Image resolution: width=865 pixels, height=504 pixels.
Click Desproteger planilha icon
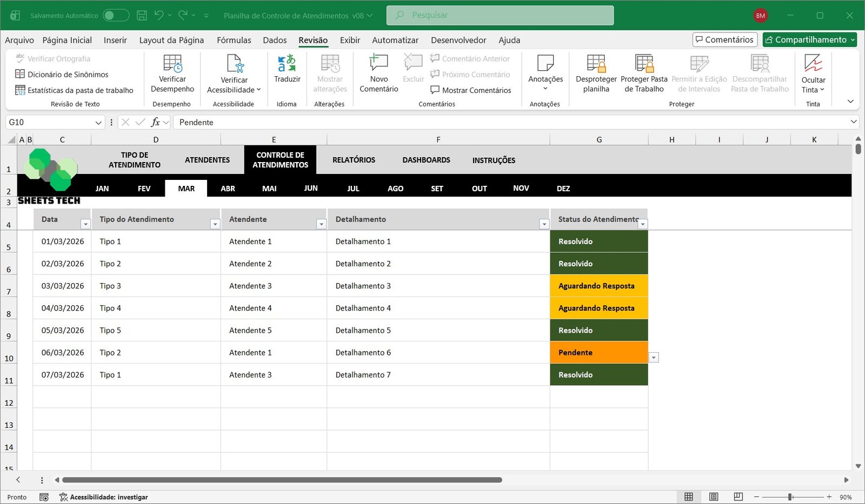click(596, 64)
